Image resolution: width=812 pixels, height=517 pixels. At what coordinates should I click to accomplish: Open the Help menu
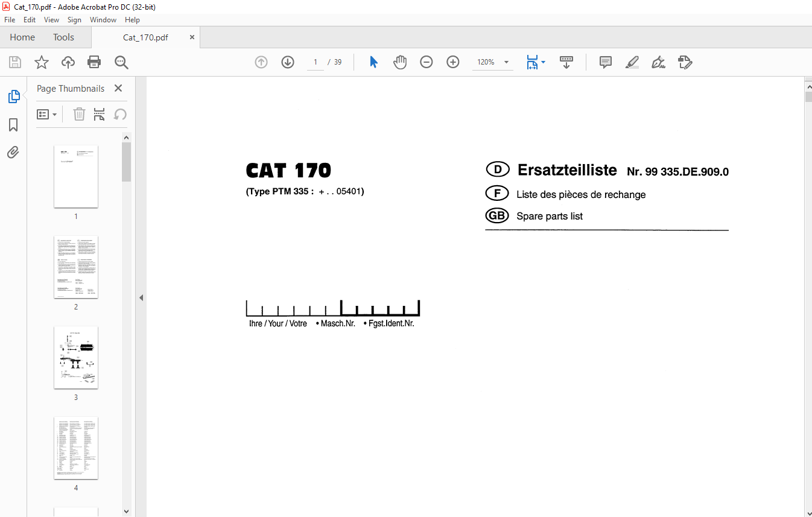132,20
